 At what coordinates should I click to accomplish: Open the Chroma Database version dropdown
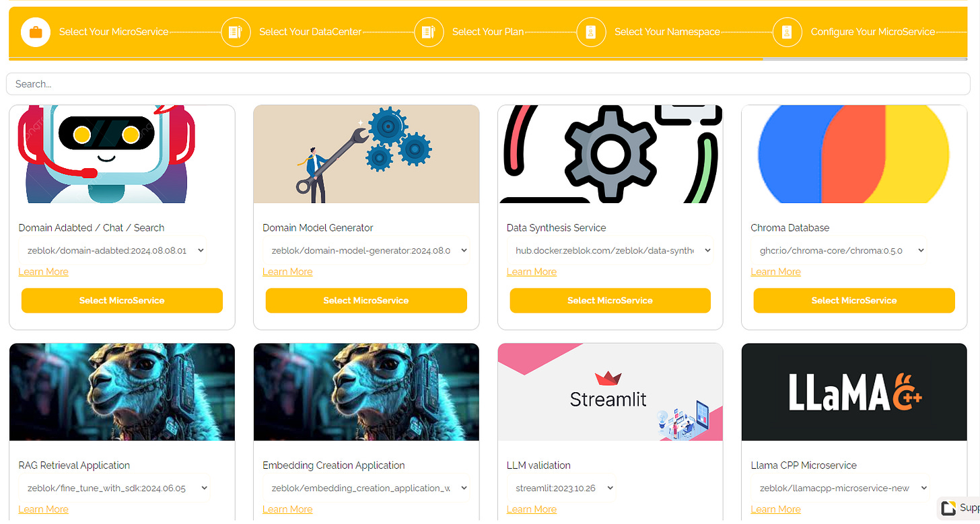840,250
